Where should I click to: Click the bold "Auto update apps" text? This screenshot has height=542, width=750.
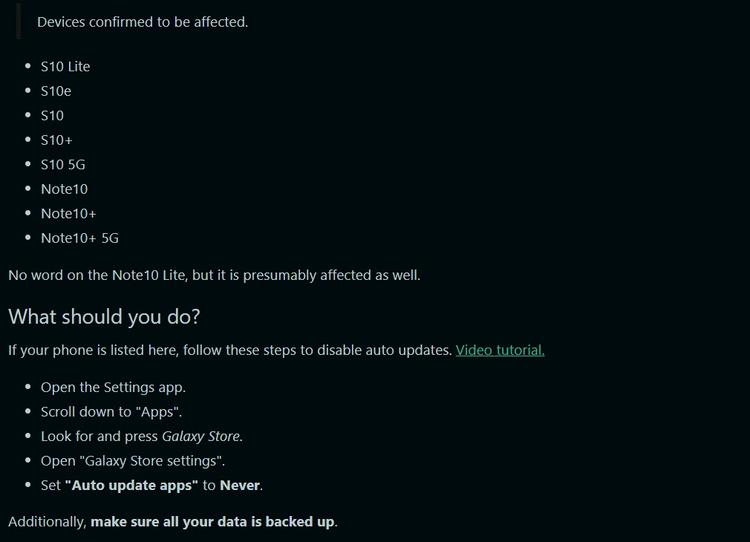point(131,485)
